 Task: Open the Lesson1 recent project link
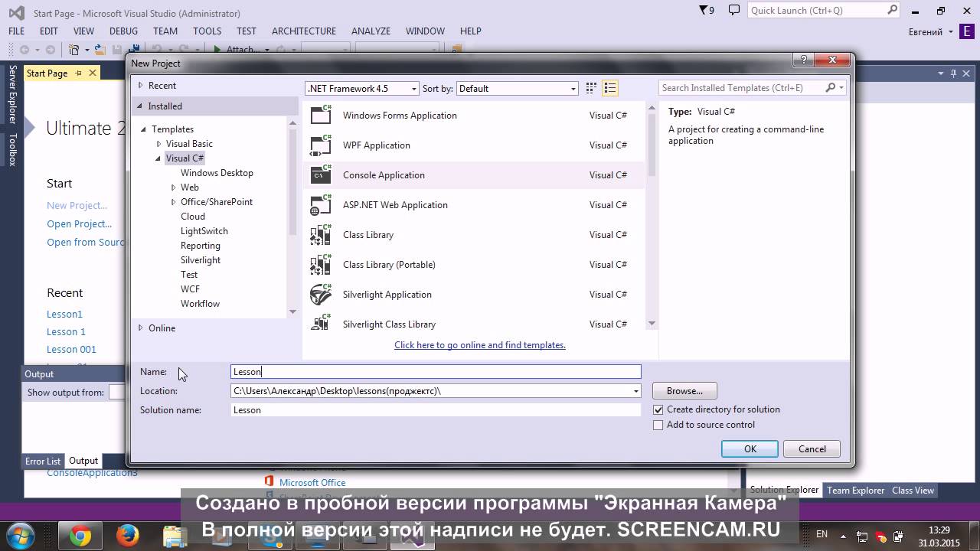click(64, 315)
